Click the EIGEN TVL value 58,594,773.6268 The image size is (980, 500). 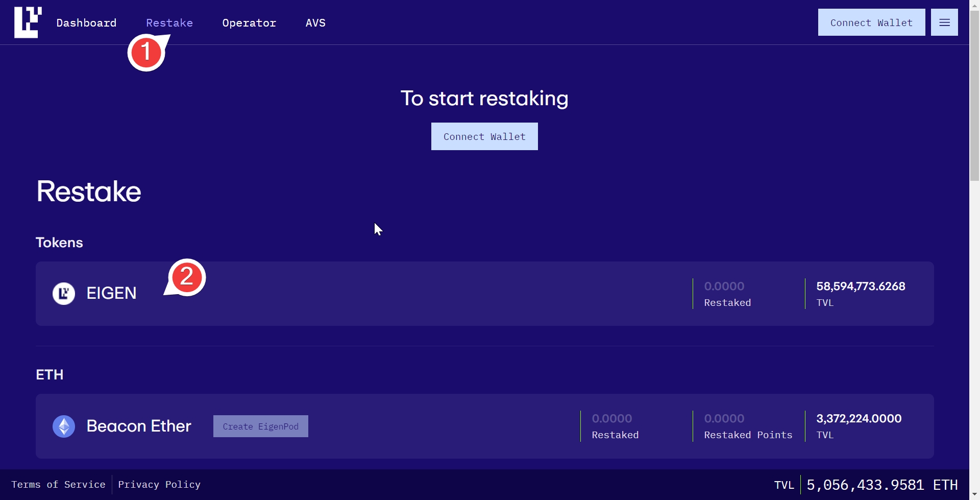point(861,287)
